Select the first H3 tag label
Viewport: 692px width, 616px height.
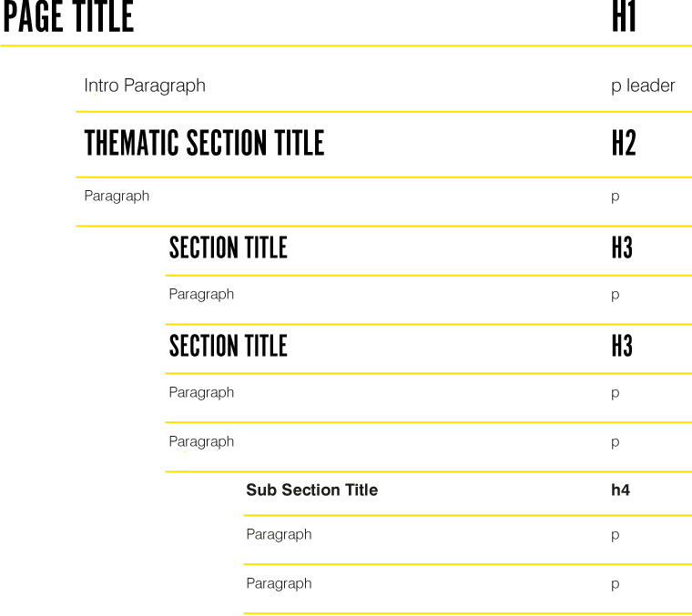[622, 248]
